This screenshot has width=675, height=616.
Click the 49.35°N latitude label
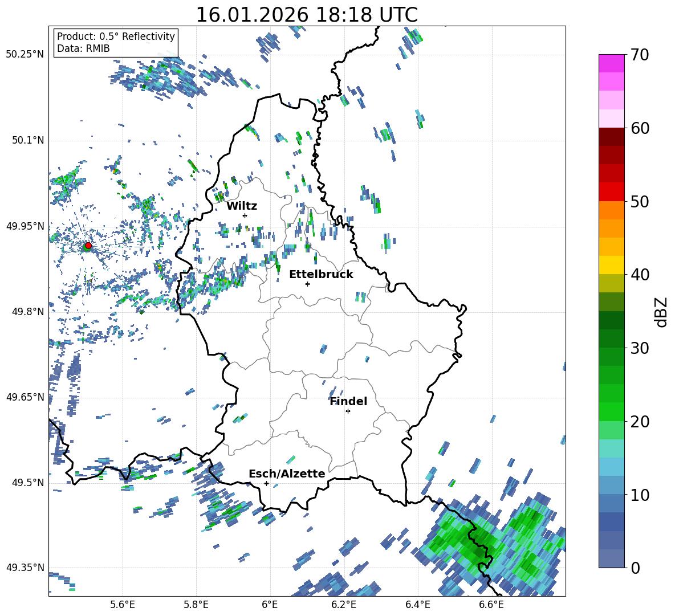[x=25, y=568]
